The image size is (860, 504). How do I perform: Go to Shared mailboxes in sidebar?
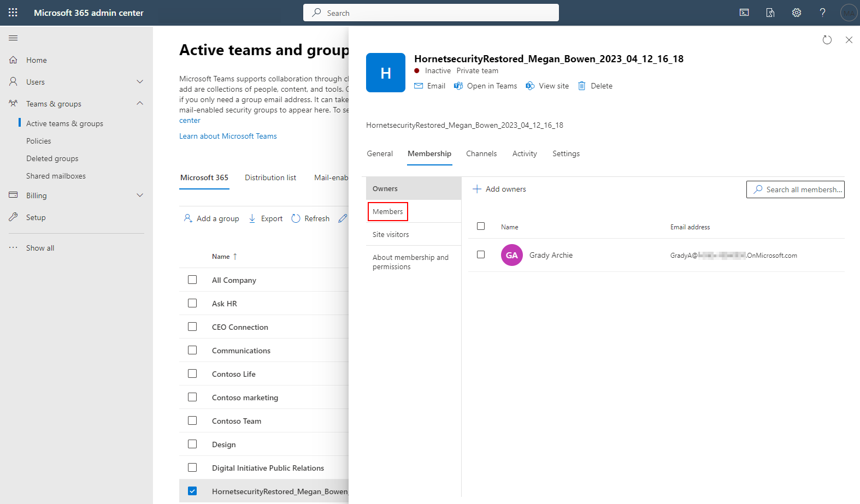(56, 176)
